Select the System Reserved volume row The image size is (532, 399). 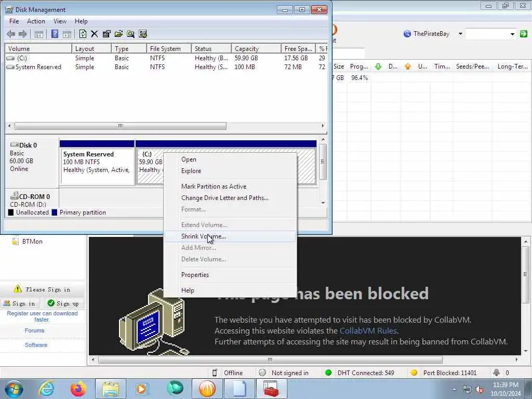click(x=166, y=67)
